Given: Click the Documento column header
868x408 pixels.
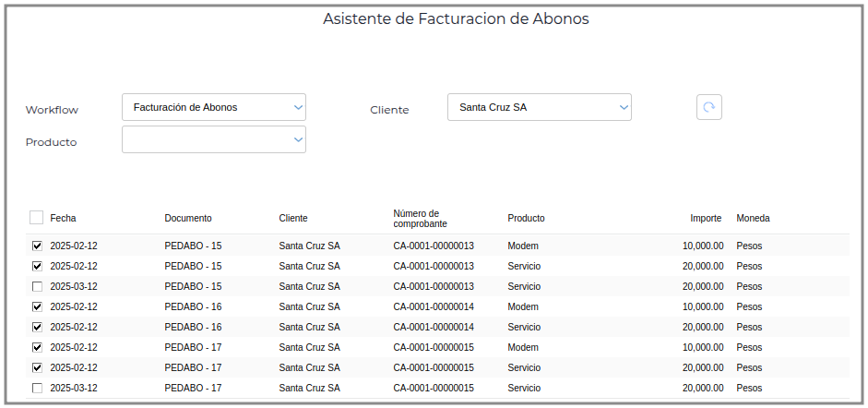Looking at the screenshot, I should click(x=188, y=219).
